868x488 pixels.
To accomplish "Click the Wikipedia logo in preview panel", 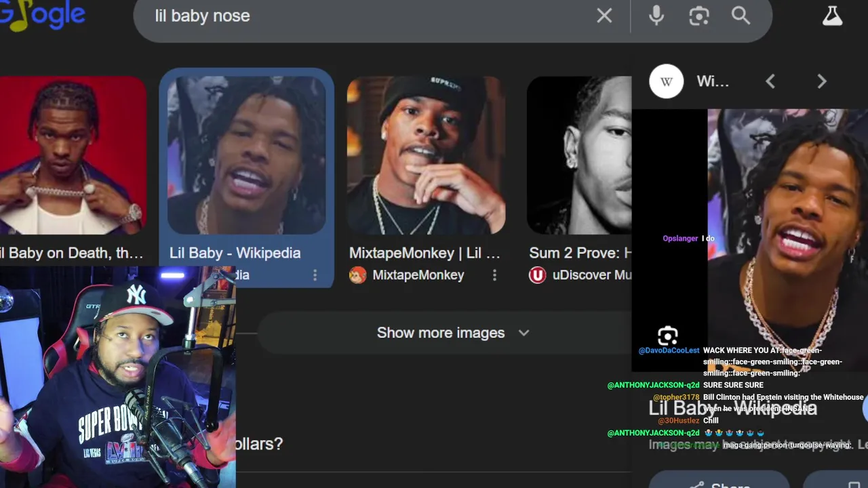I will coord(667,81).
